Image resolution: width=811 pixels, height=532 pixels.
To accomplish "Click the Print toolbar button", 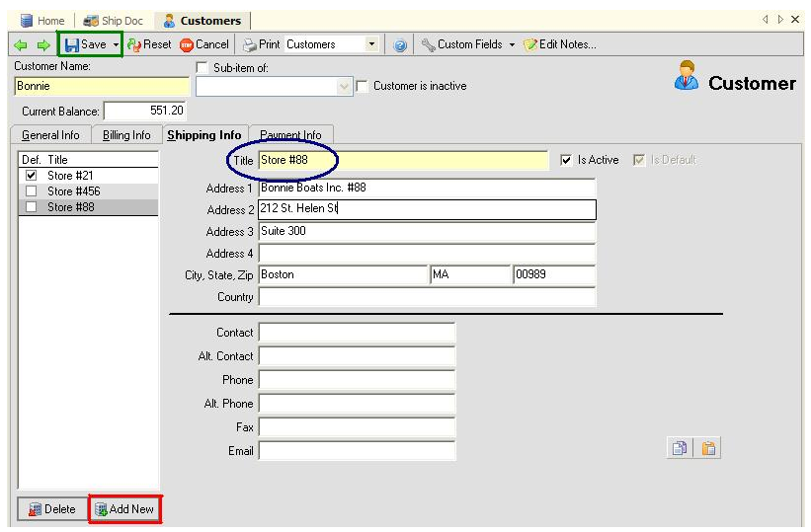I will (262, 44).
